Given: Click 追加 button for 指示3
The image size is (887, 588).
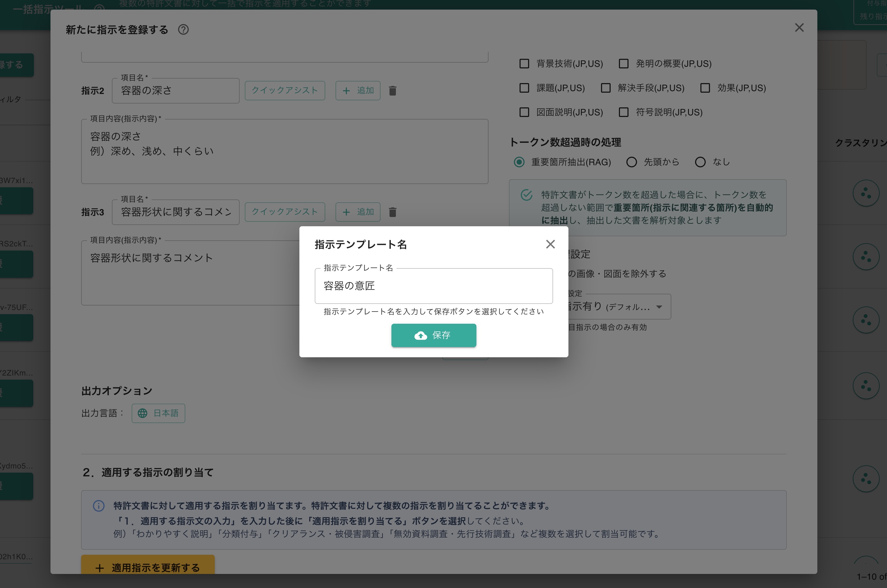Looking at the screenshot, I should pos(358,212).
